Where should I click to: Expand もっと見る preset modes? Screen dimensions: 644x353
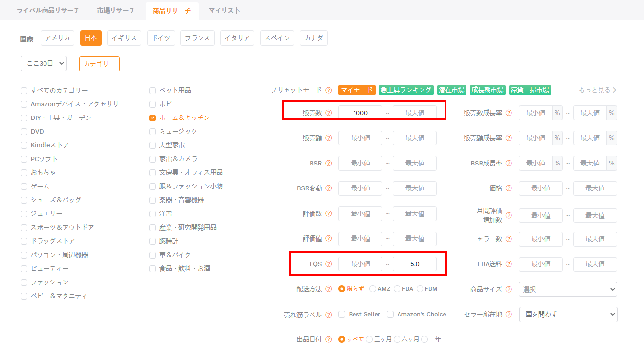coord(598,90)
